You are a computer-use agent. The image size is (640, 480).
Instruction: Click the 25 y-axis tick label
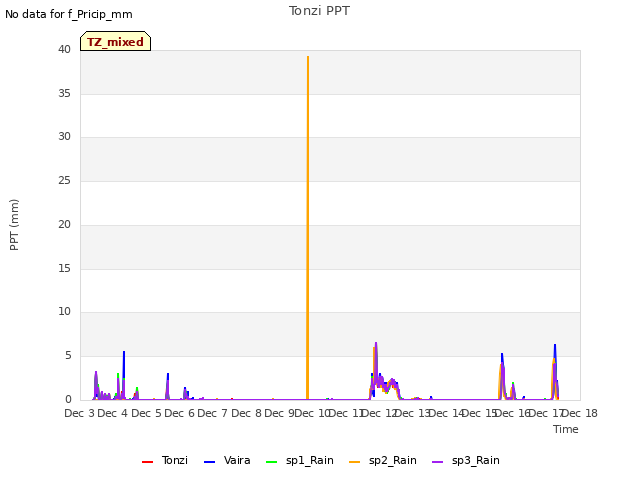pos(64,180)
